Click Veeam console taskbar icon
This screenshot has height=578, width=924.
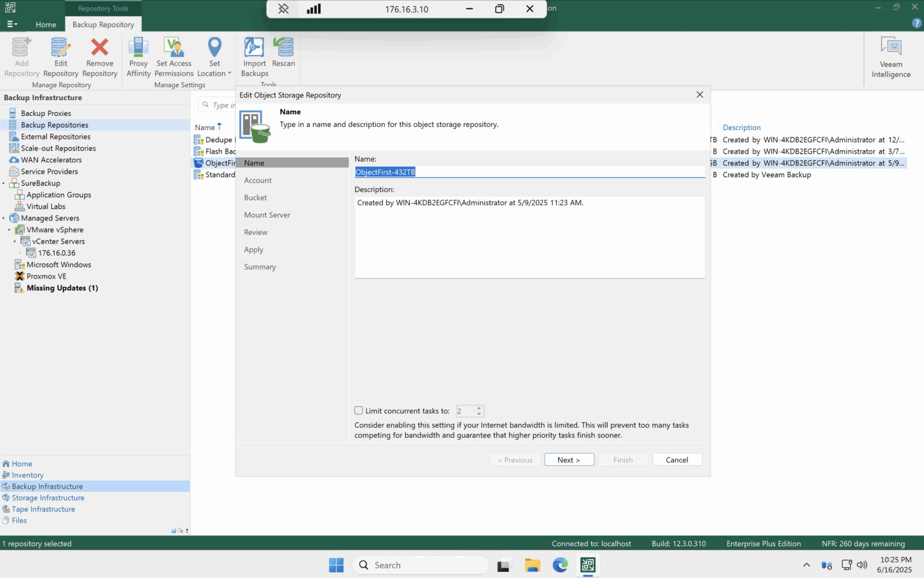588,565
